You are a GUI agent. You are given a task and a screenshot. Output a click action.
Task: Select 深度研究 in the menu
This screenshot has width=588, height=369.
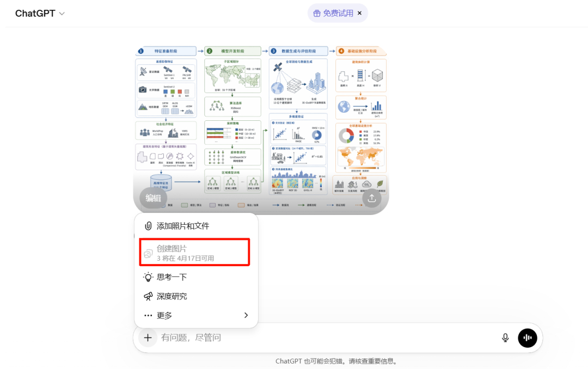[172, 296]
